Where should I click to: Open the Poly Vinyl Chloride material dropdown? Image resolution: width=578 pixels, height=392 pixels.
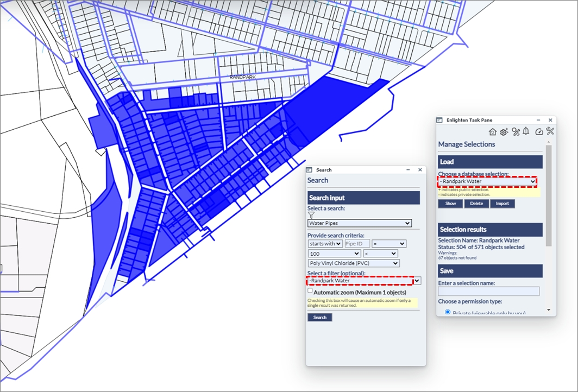[353, 263]
